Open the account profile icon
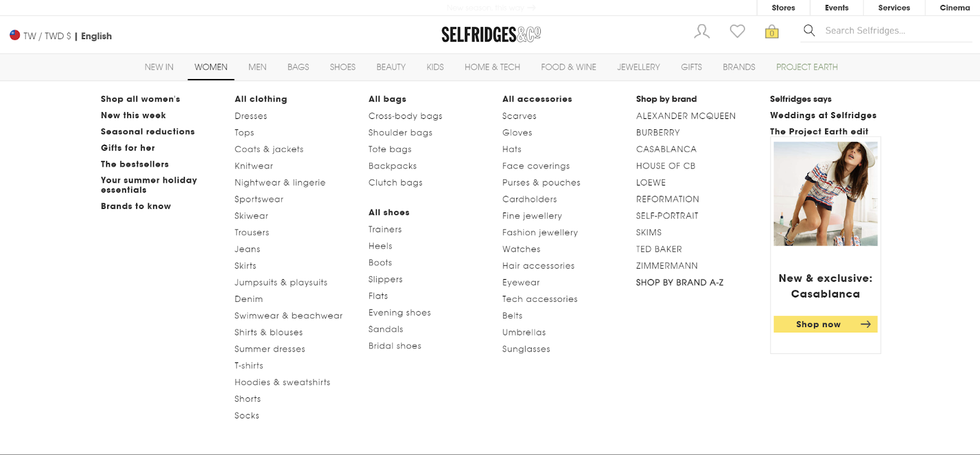980x455 pixels. 702,31
